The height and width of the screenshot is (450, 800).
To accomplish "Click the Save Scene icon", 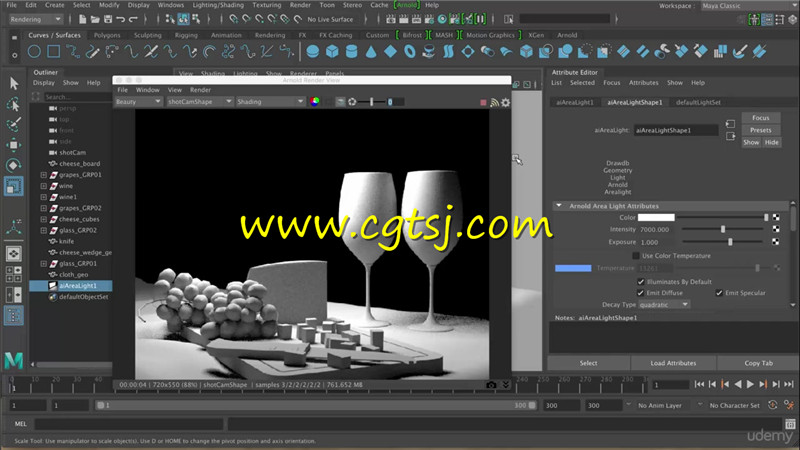I will 108,19.
